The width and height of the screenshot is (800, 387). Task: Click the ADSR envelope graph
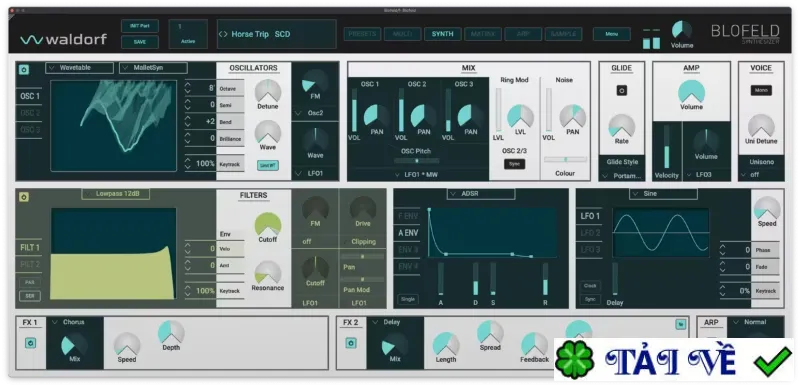click(x=492, y=233)
